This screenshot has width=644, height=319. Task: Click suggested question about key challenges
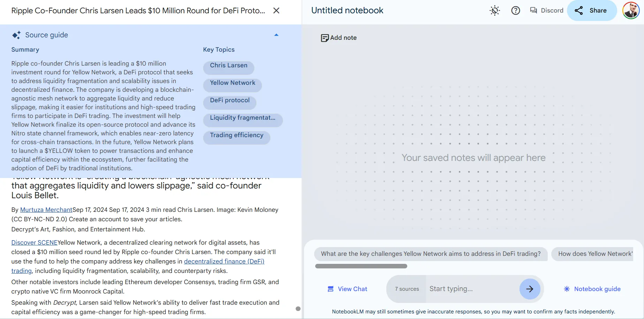[431, 254]
